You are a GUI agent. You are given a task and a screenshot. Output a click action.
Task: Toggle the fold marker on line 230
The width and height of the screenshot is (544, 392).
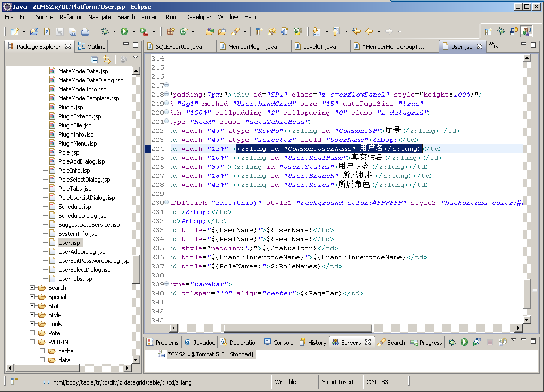tap(167, 203)
